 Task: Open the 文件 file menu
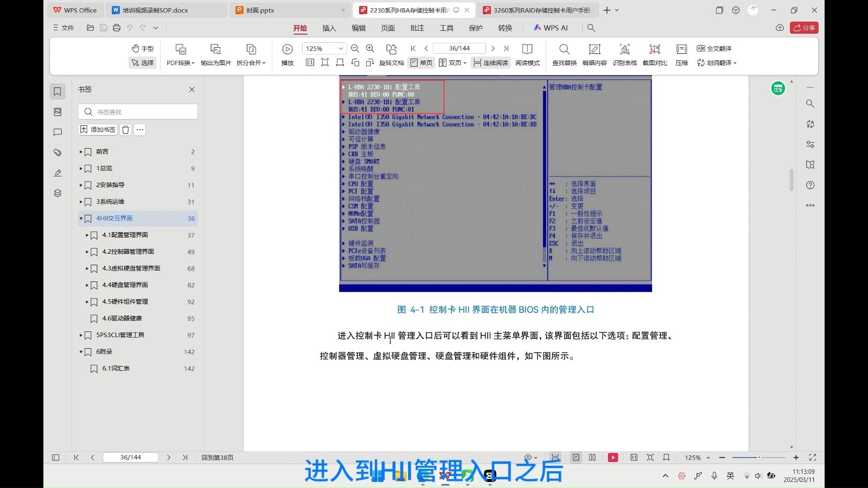tap(63, 28)
